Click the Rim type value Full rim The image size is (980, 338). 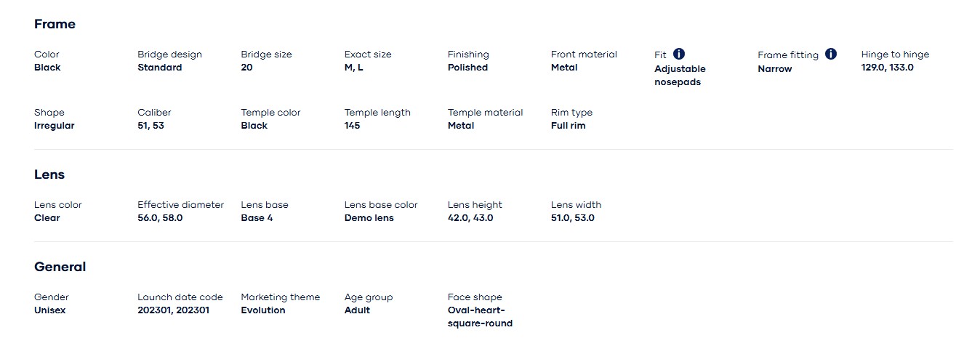569,126
